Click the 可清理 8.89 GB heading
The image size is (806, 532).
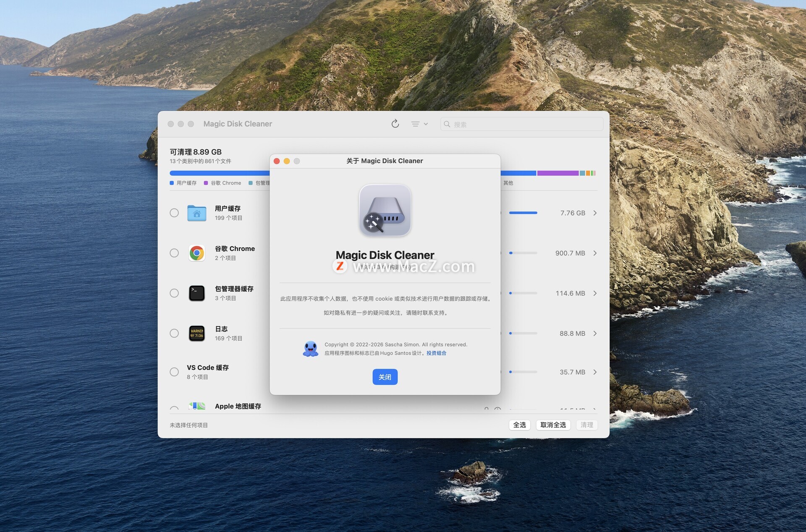(x=196, y=152)
